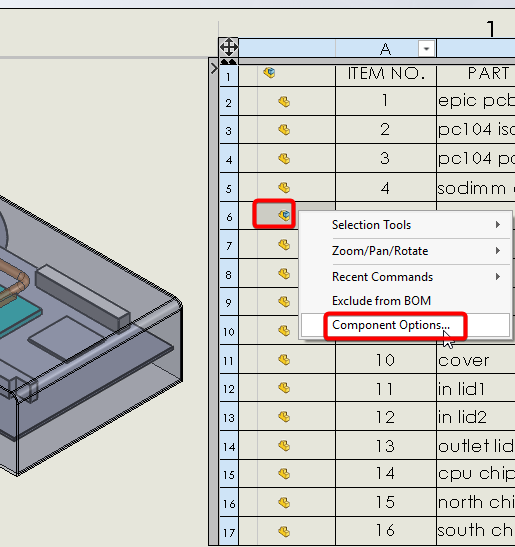Click the 'cpu chip' part cell
Viewport: 515px width, 547px height.
[476, 474]
